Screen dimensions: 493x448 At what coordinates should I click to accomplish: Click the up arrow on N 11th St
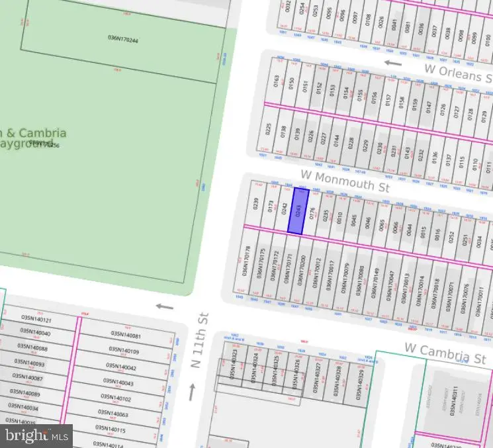(193, 392)
